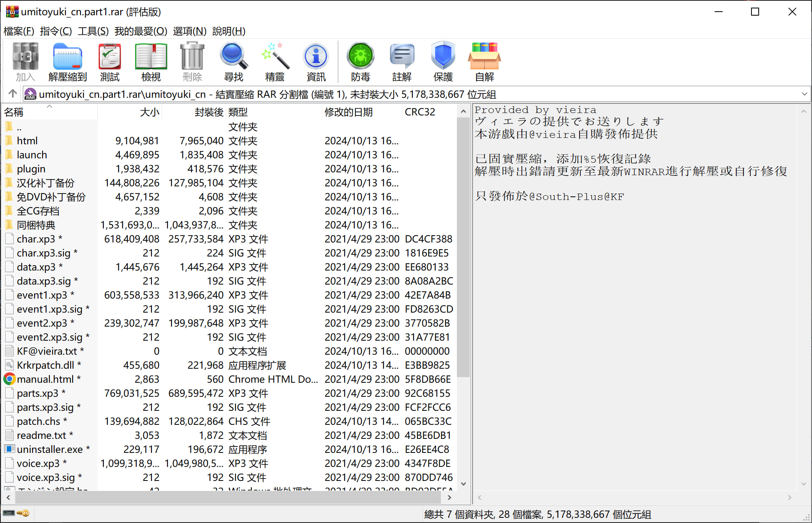Select the manual.html file
Viewport: 812px width, 523px height.
coord(45,379)
